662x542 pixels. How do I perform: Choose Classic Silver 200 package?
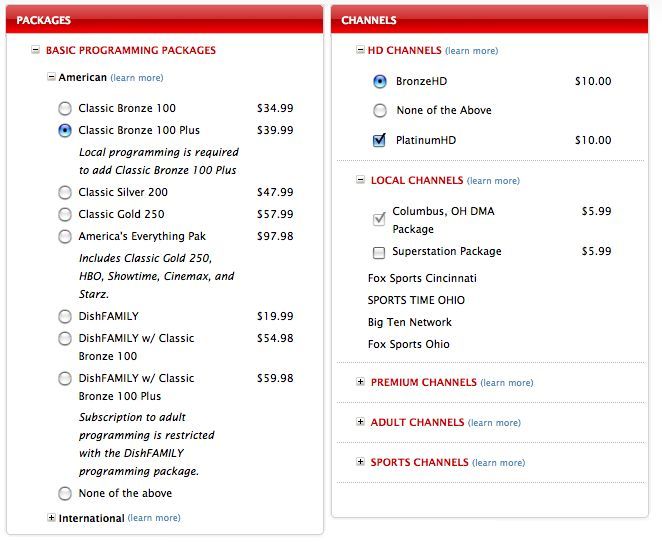(65, 192)
